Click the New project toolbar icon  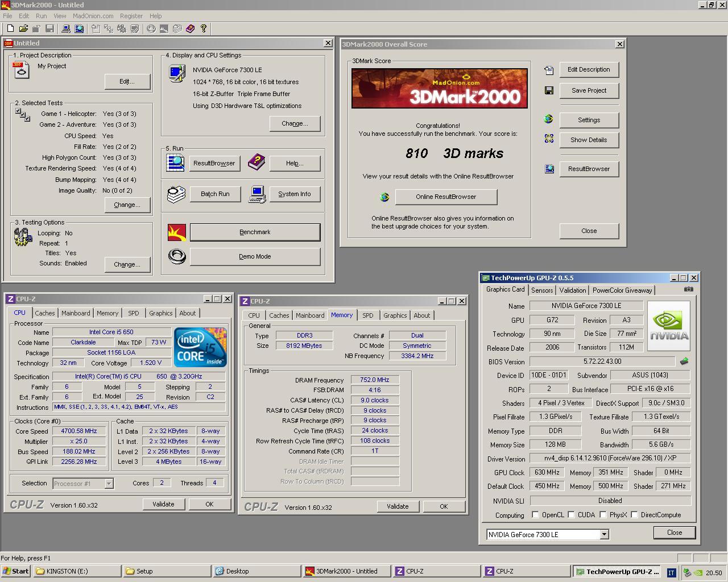[x=10, y=28]
